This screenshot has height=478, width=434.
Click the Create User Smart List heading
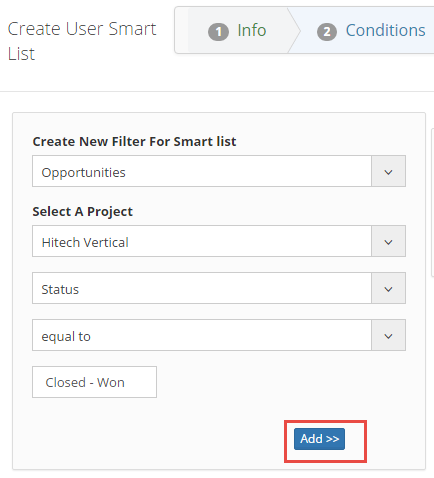click(x=82, y=41)
